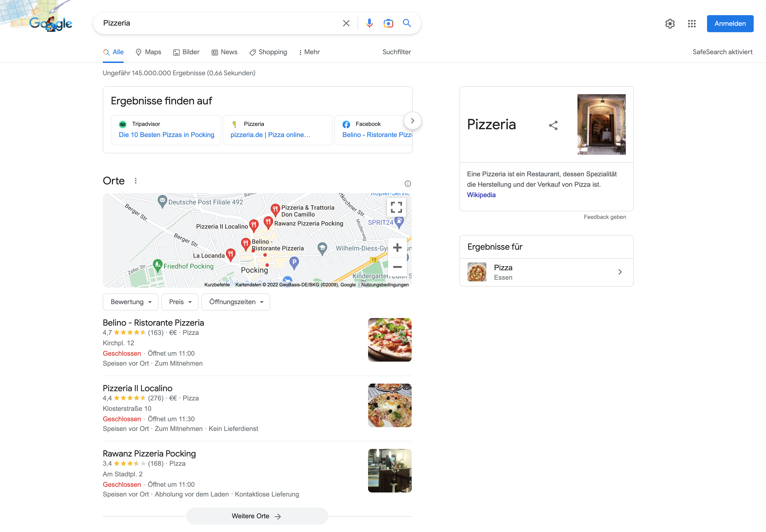Screen dimensions: 766x532
Task: Open the Belino - Ristorante Pizzeria listing
Action: (153, 323)
